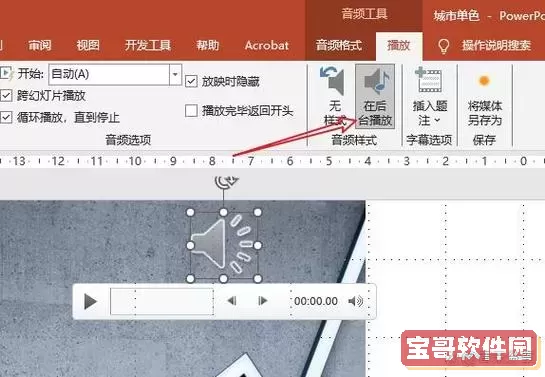This screenshot has height=377, width=545.
Task: Enable Rewind after Playing (播放完毕返回开头)
Action: click(191, 111)
